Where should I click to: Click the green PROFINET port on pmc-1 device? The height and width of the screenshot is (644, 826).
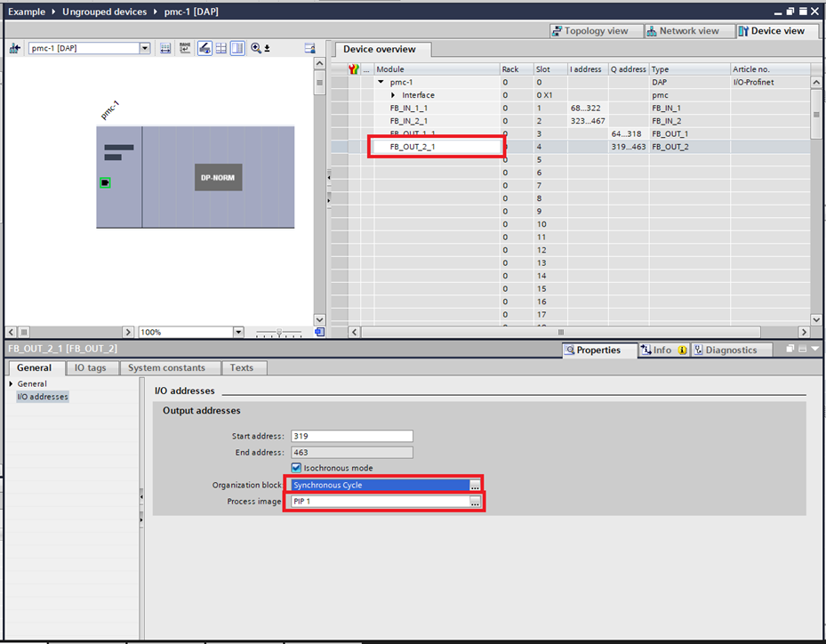click(x=103, y=182)
